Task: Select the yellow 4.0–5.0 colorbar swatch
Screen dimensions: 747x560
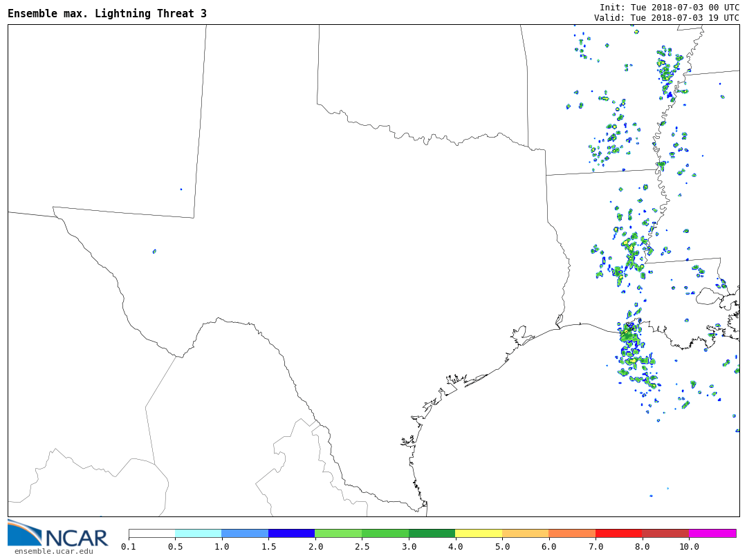Action: point(479,534)
